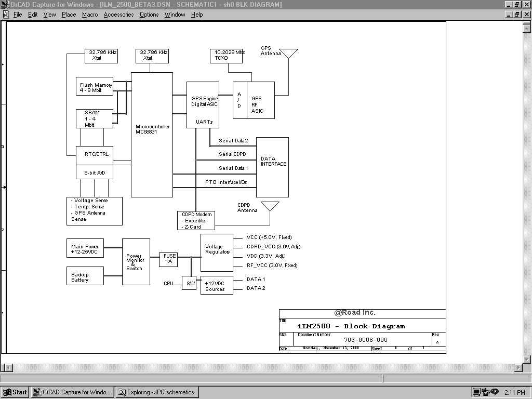Click the schematic document icon beside File
The width and height of the screenshot is (532, 399).
click(6, 15)
